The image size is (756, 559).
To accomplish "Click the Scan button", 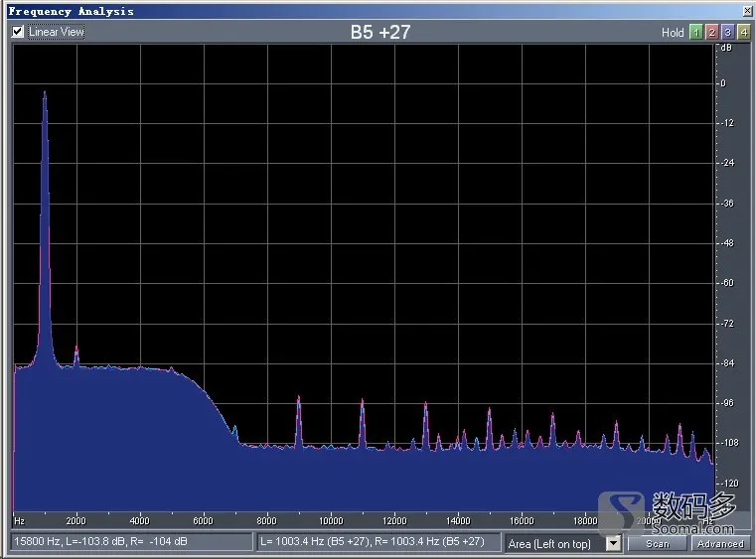I will click(658, 543).
